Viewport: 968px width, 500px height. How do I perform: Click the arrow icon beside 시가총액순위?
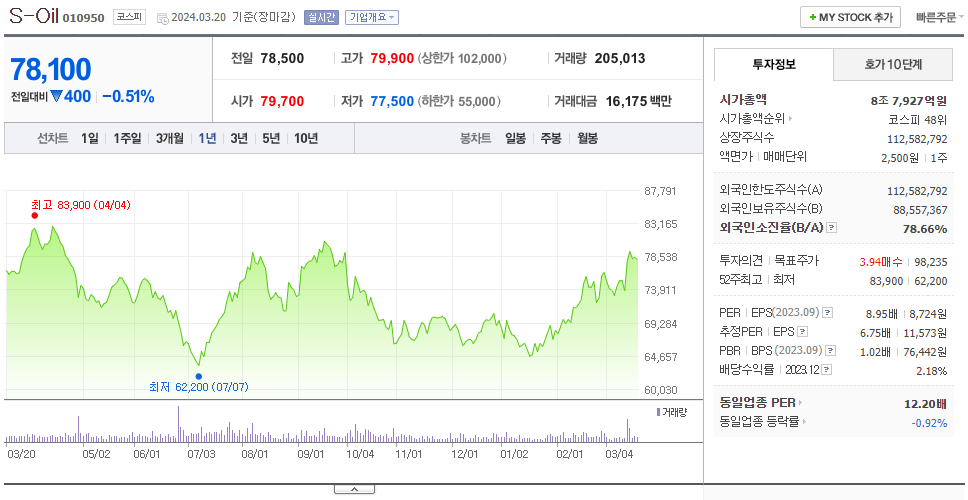pyautogui.click(x=790, y=119)
